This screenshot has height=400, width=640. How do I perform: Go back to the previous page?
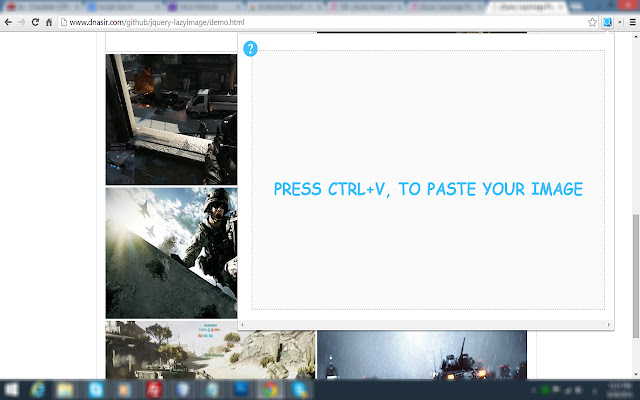[x=8, y=22]
